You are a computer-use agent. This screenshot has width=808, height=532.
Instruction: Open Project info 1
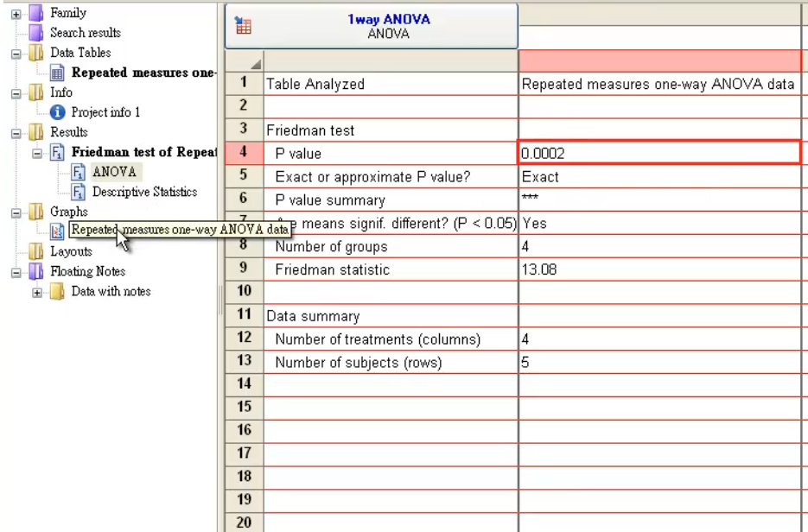(105, 112)
